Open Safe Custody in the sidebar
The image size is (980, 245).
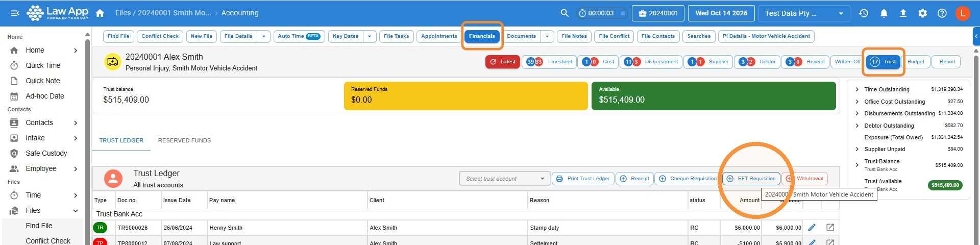tap(46, 153)
